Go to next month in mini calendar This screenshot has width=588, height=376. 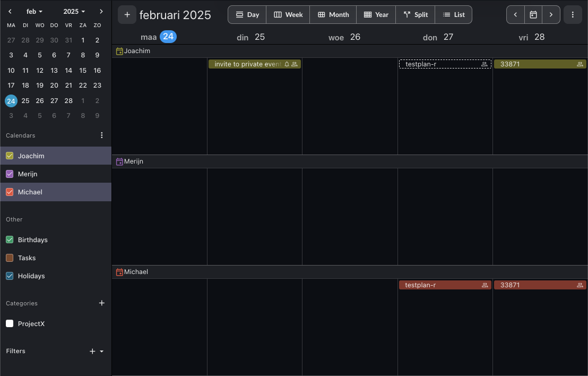coord(101,11)
